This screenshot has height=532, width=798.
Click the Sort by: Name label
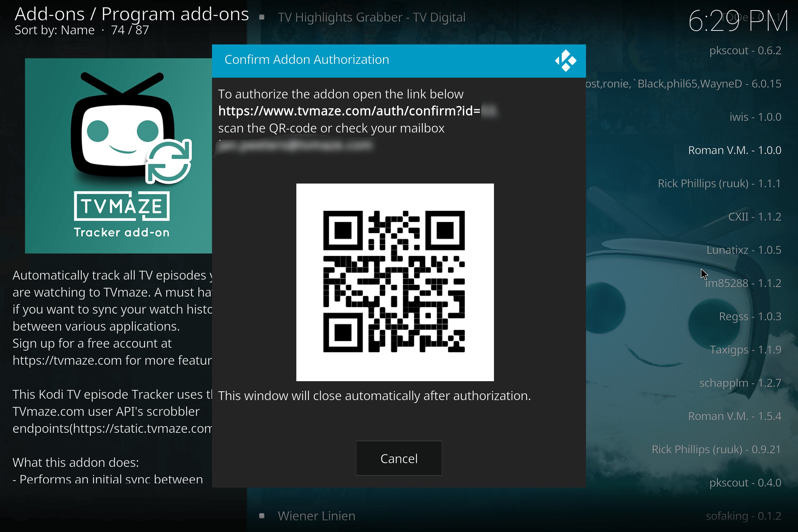(55, 30)
